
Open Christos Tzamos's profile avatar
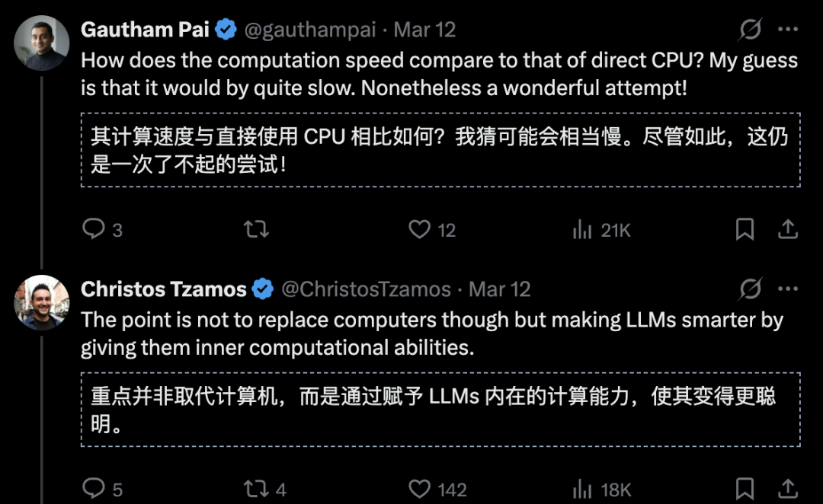click(x=41, y=302)
